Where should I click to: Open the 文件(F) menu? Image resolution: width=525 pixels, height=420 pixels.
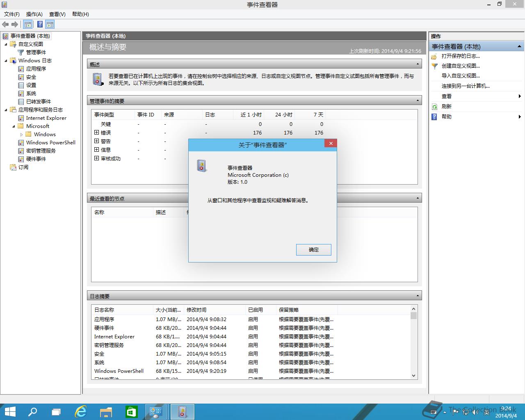[x=12, y=14]
